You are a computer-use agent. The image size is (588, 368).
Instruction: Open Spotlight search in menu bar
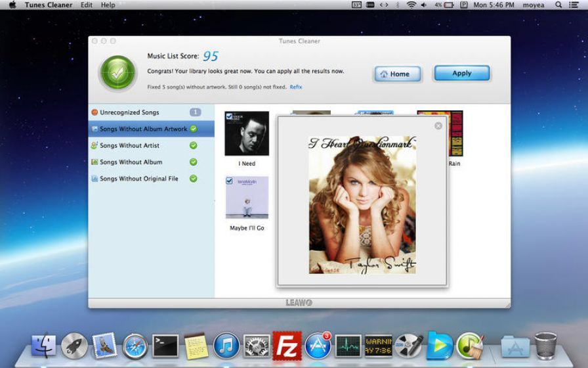coord(558,5)
